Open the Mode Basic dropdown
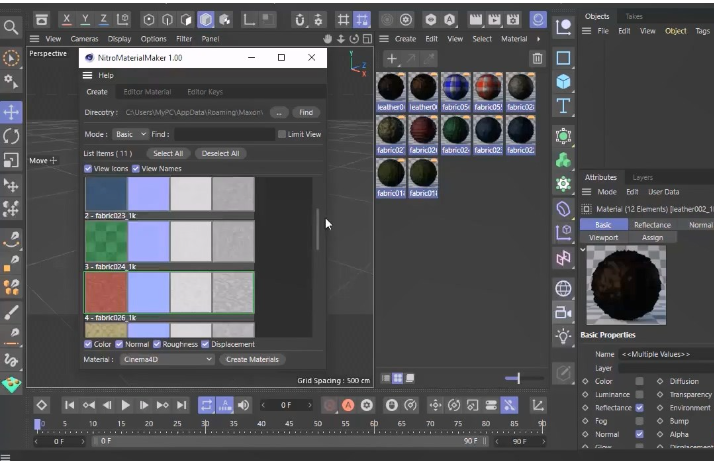Image resolution: width=714 pixels, height=461 pixels. (130, 134)
